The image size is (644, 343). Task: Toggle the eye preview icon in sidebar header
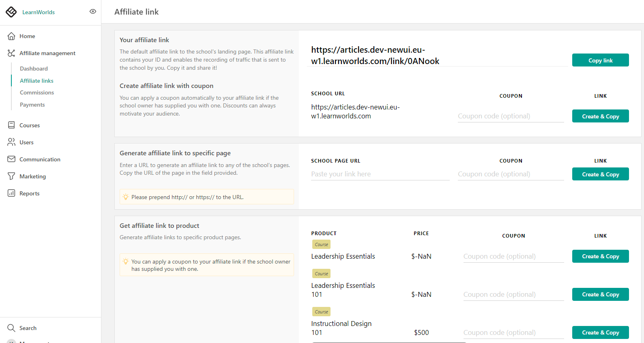point(93,11)
